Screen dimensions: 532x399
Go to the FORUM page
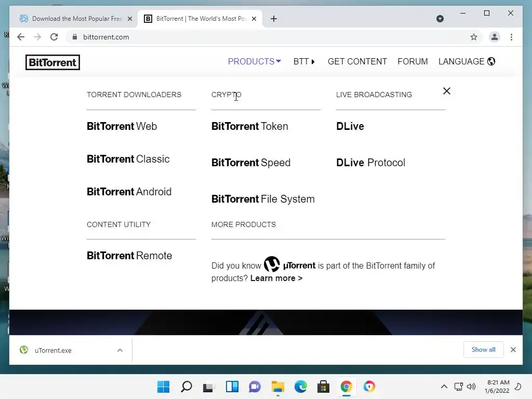point(413,61)
